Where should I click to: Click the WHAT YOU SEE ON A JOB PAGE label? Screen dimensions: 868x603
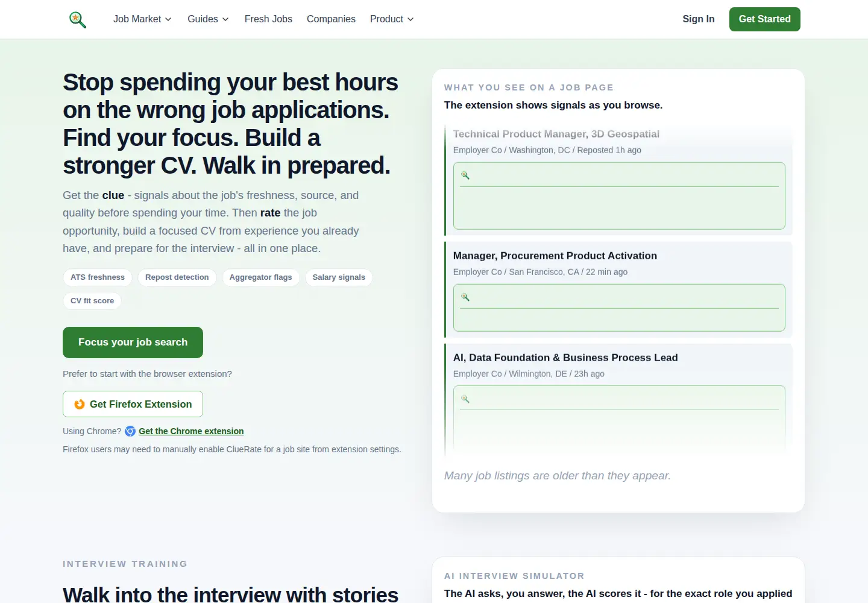pyautogui.click(x=529, y=87)
